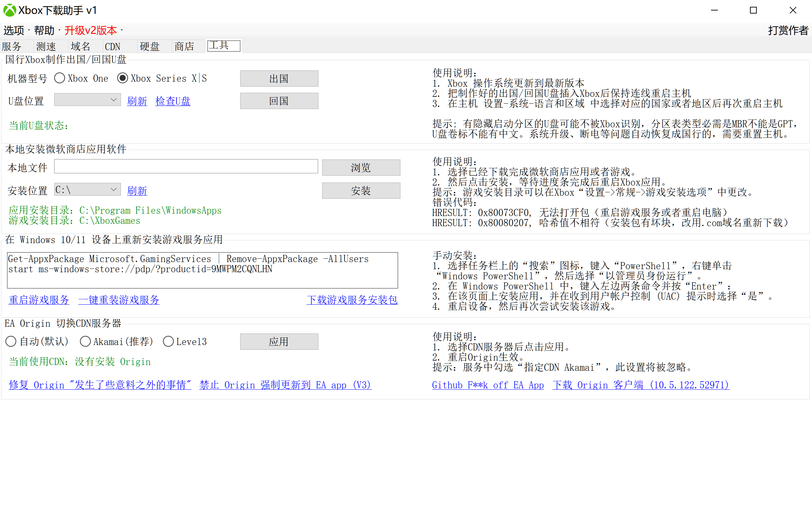This screenshot has width=812, height=517.
Task: Click 修复 Origin "发生了些意料之外的事情" link
Action: point(100,385)
